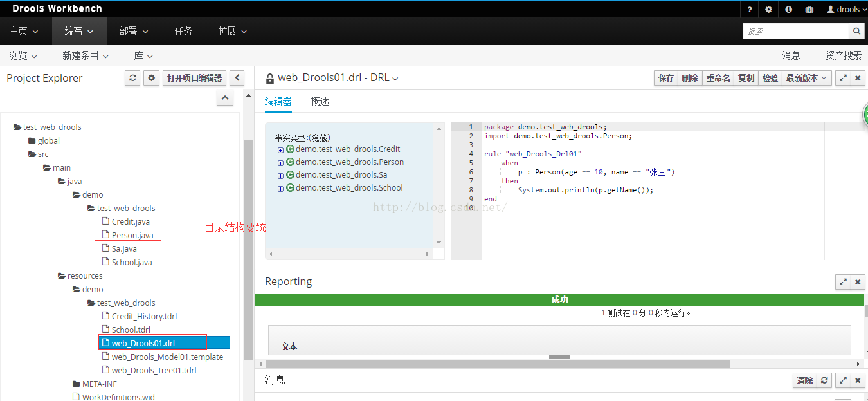The height and width of the screenshot is (401, 868).
Task: Open the 扩展 menu
Action: coord(232,31)
